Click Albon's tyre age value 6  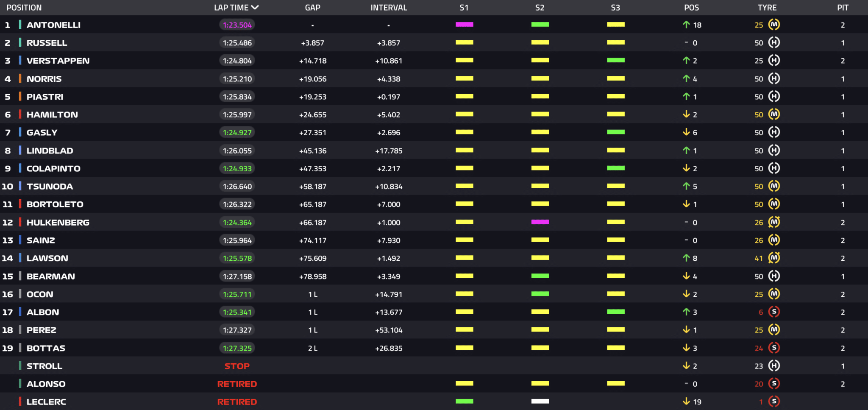click(x=761, y=312)
